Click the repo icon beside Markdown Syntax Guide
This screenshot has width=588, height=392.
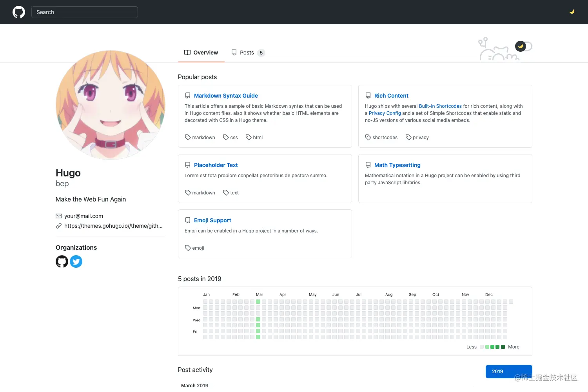point(188,96)
